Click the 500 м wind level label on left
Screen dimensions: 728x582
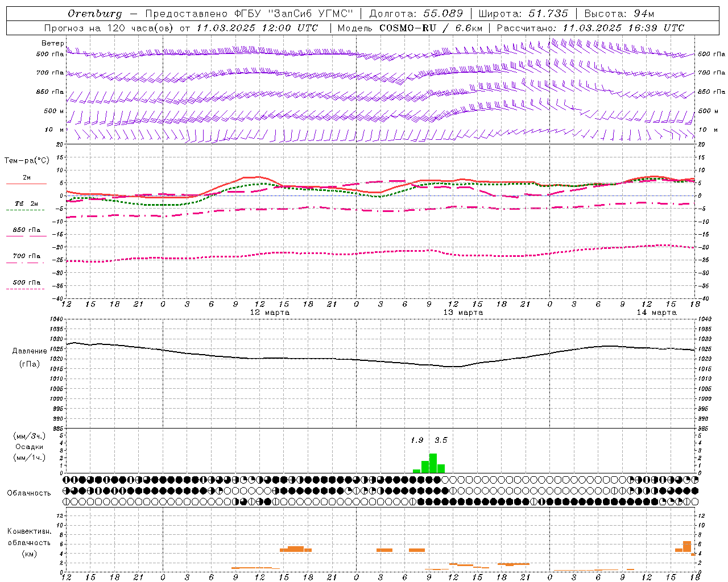[x=54, y=111]
